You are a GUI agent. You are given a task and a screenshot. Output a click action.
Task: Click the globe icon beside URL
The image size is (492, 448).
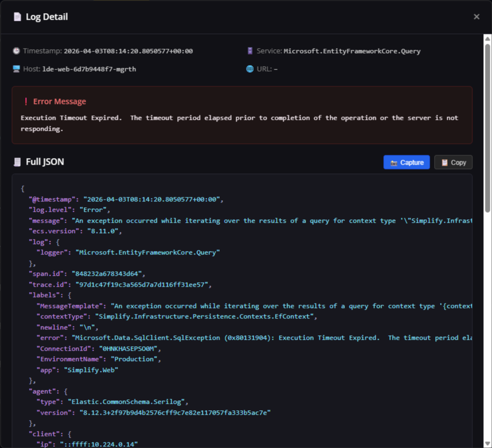click(x=250, y=69)
